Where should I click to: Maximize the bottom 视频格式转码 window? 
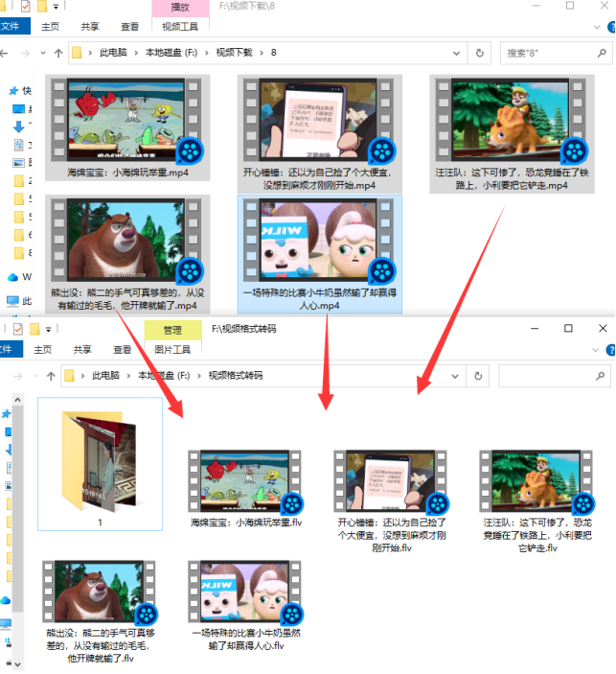pyautogui.click(x=568, y=329)
